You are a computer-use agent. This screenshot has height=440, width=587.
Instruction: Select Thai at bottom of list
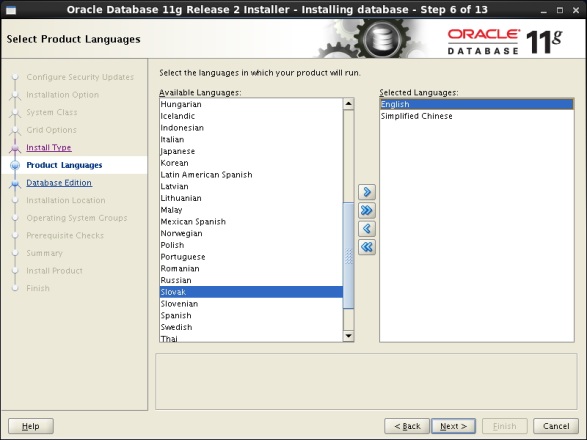(251, 338)
